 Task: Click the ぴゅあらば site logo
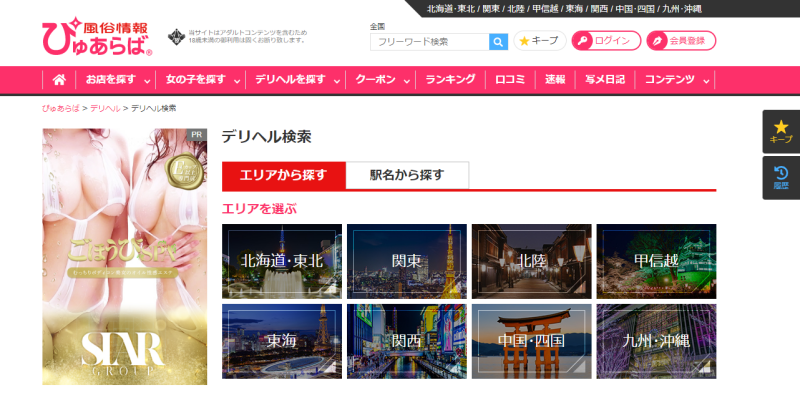tap(97, 38)
